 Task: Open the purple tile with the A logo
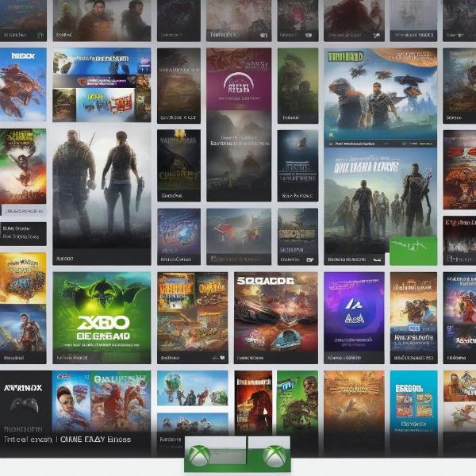[x=354, y=317]
